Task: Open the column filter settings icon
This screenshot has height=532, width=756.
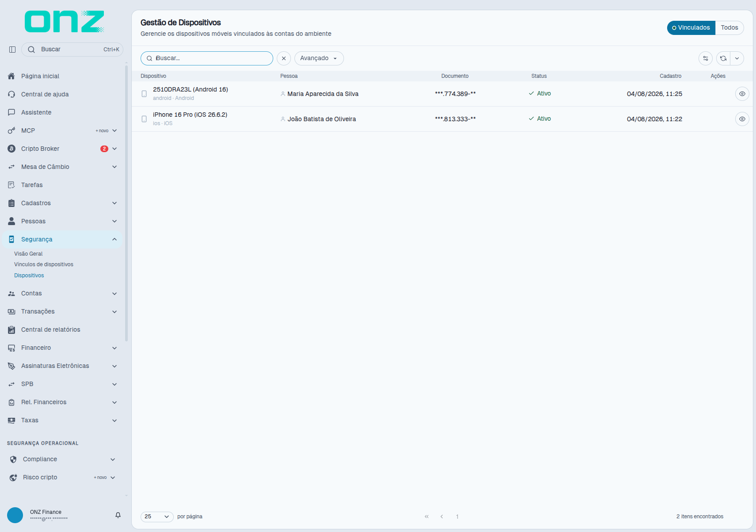Action: tap(706, 58)
